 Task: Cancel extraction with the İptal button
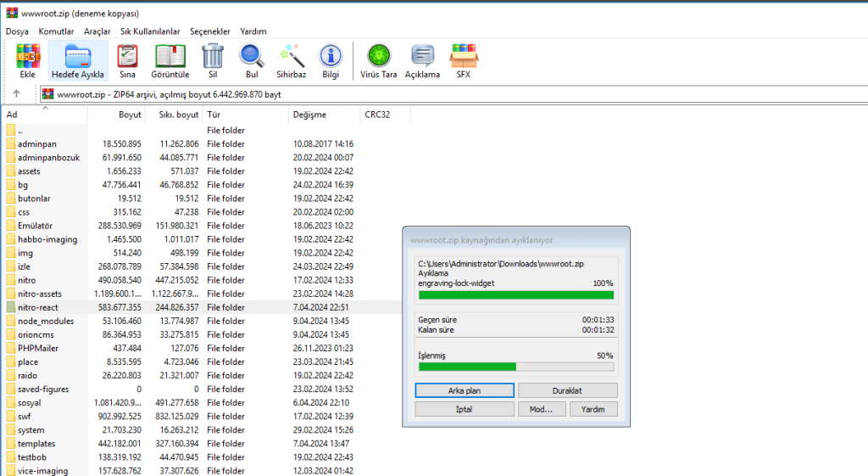pos(465,410)
